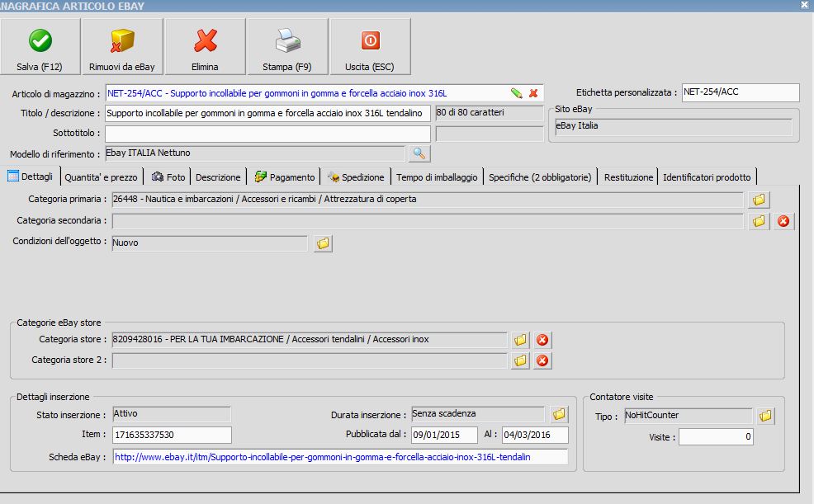
Task: Clear Categoria secondaria with red X icon
Action: pyautogui.click(x=783, y=221)
